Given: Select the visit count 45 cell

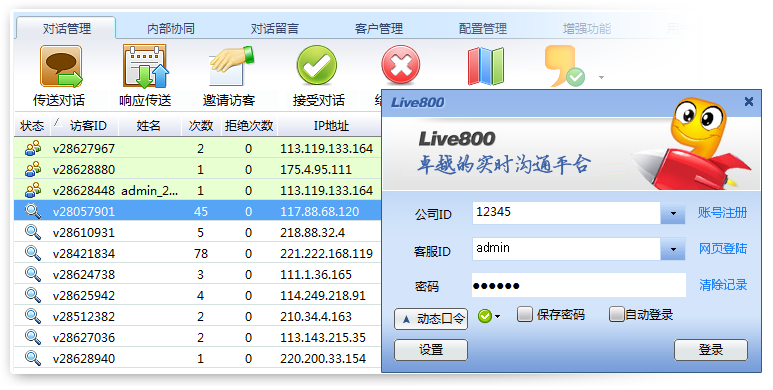Looking at the screenshot, I should [201, 212].
